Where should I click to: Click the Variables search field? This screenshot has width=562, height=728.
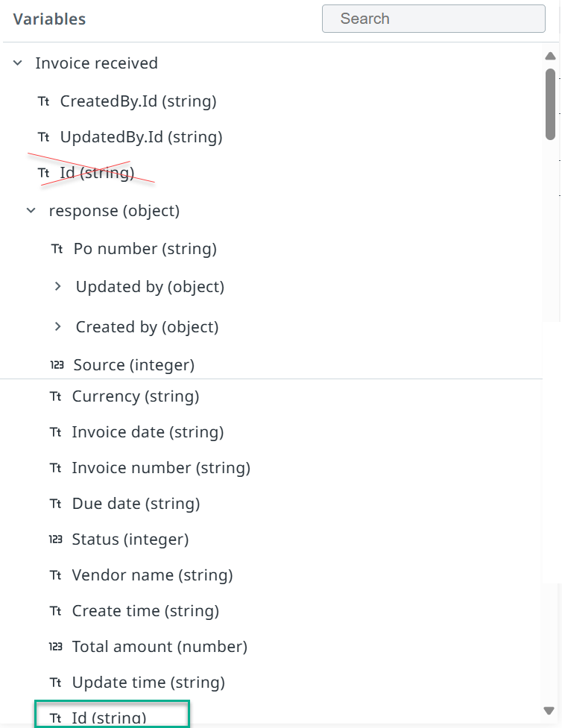[x=433, y=19]
